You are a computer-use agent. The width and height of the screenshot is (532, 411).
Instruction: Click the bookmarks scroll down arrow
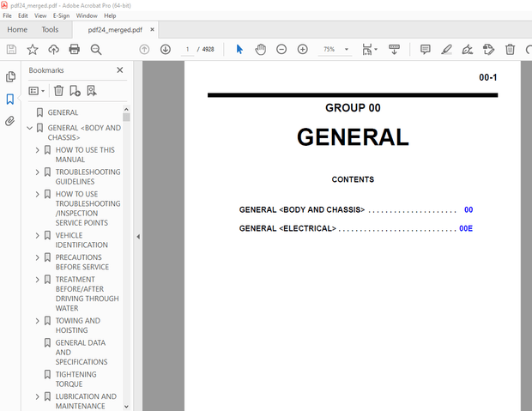[x=126, y=406]
